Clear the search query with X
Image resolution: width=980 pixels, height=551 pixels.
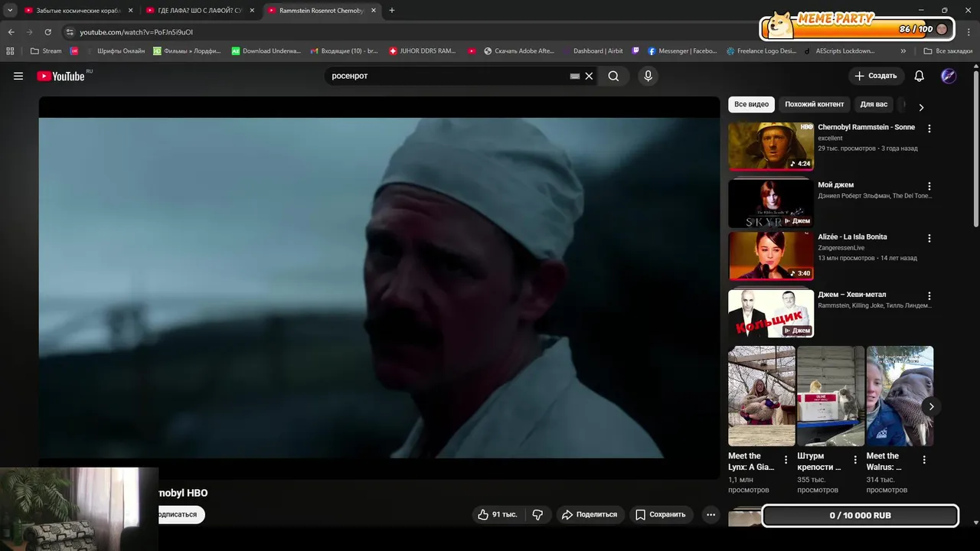click(589, 76)
